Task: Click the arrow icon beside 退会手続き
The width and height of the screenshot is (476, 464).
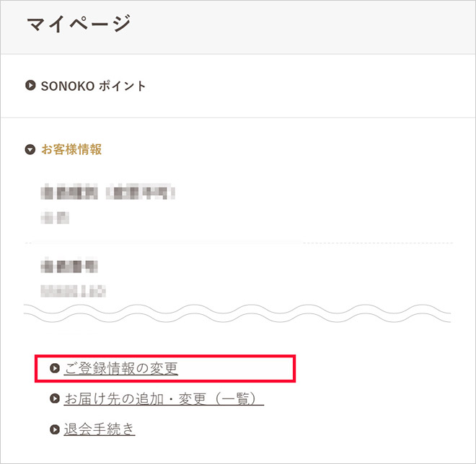Action: pos(55,429)
